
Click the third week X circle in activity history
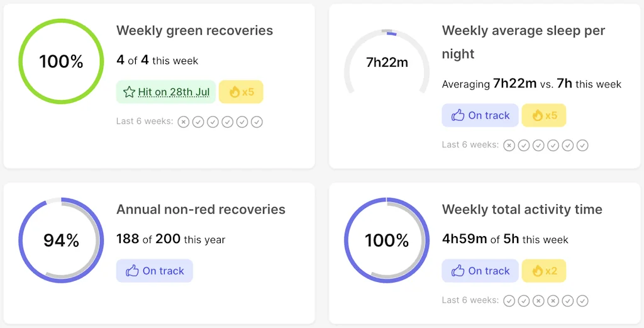pyautogui.click(x=538, y=301)
